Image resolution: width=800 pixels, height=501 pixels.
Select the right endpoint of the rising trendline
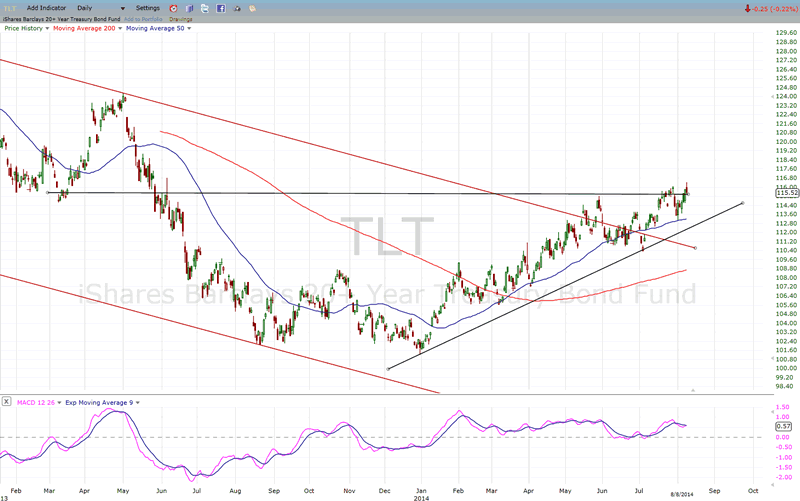(742, 203)
